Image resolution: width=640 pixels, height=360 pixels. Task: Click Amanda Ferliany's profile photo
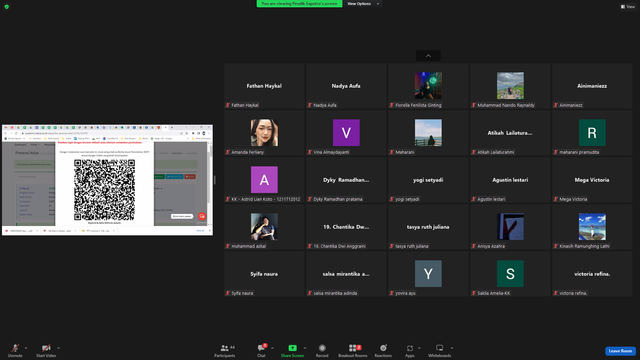tap(264, 132)
